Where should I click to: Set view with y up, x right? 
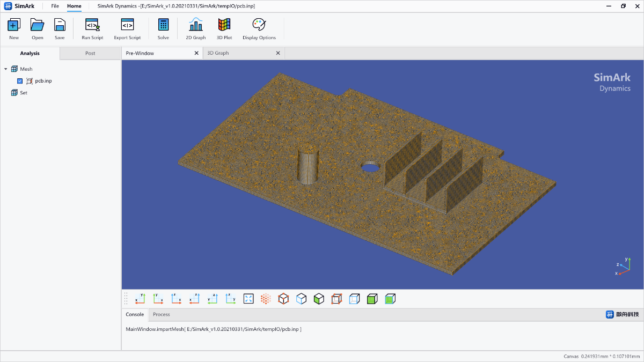point(158,299)
